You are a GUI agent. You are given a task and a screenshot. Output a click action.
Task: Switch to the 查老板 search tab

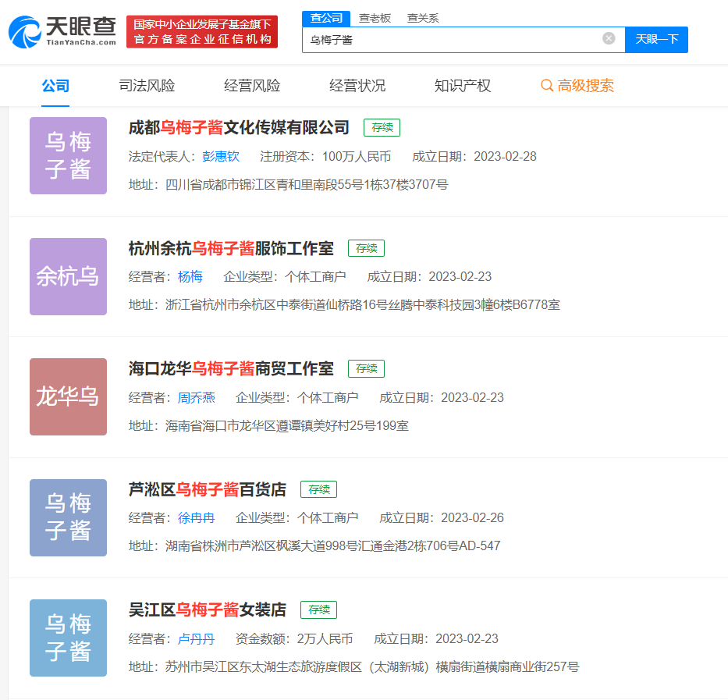[x=375, y=18]
